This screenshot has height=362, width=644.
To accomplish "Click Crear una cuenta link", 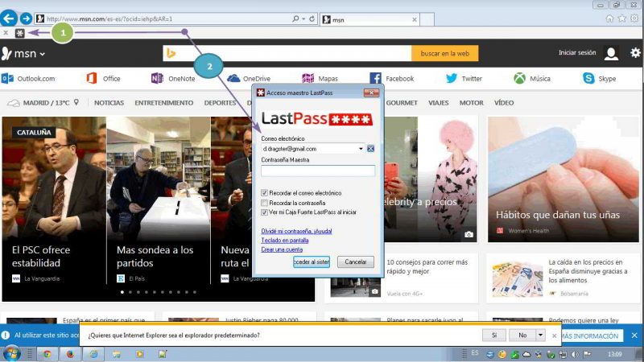I will click(x=282, y=249).
